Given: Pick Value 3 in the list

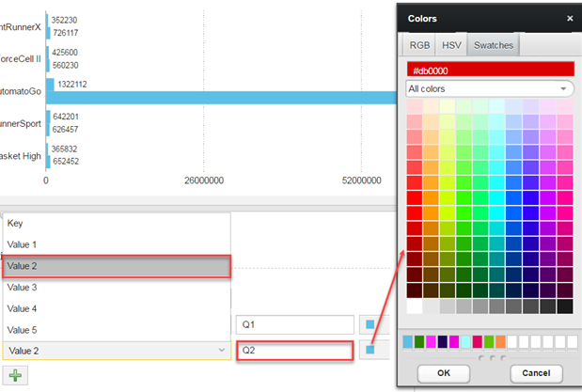Looking at the screenshot, I should pyautogui.click(x=116, y=288).
